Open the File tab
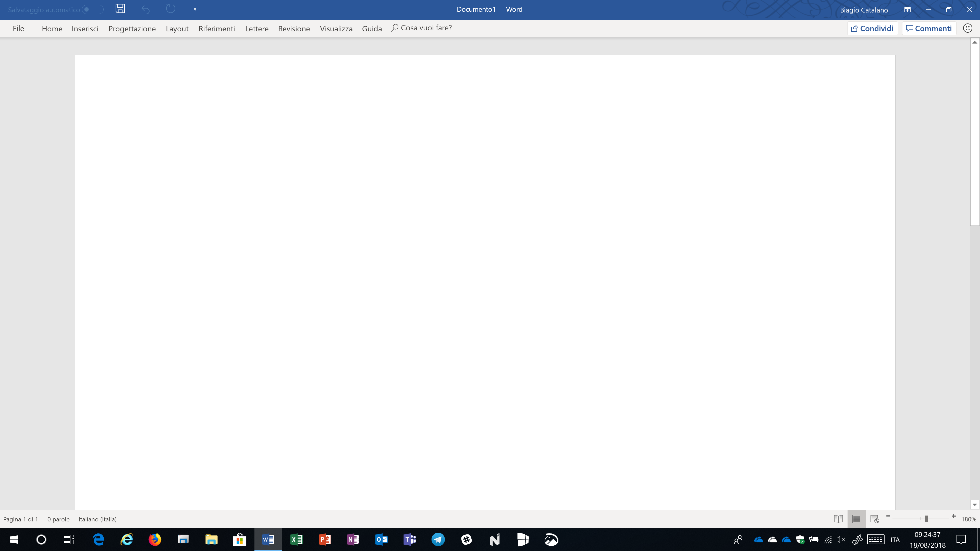 [18, 29]
